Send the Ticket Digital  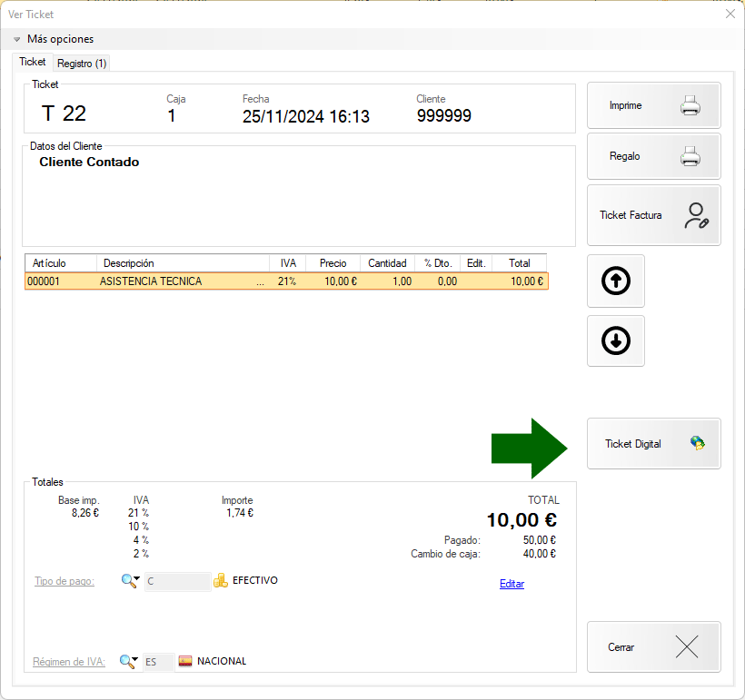pos(653,444)
